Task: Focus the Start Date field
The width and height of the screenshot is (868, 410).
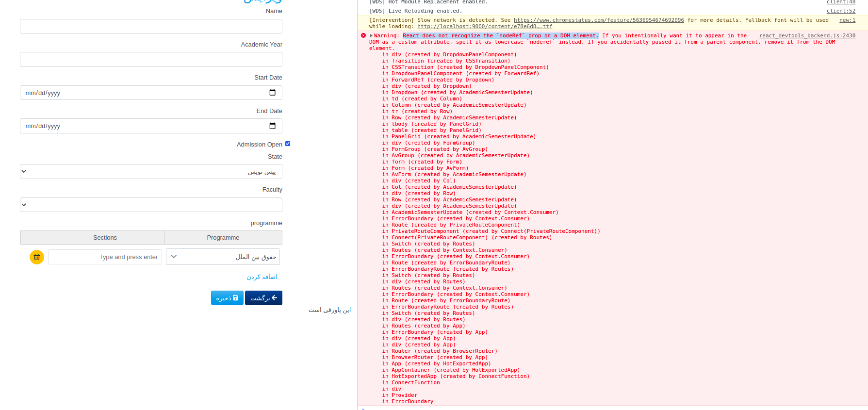Action: click(151, 93)
